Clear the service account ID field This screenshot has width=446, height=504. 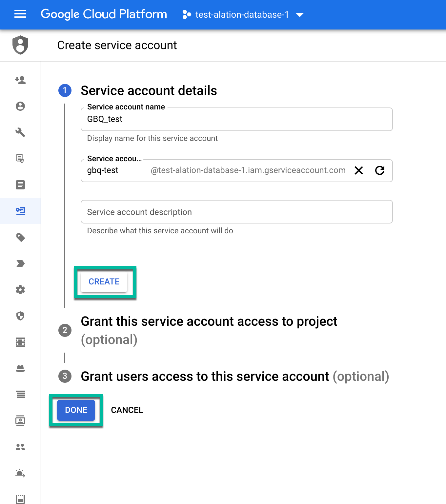pyautogui.click(x=359, y=170)
